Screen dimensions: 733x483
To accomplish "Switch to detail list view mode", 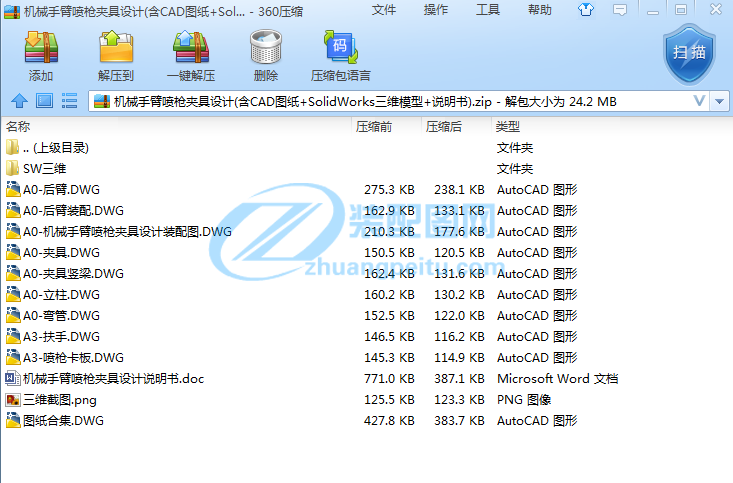I will [x=69, y=101].
